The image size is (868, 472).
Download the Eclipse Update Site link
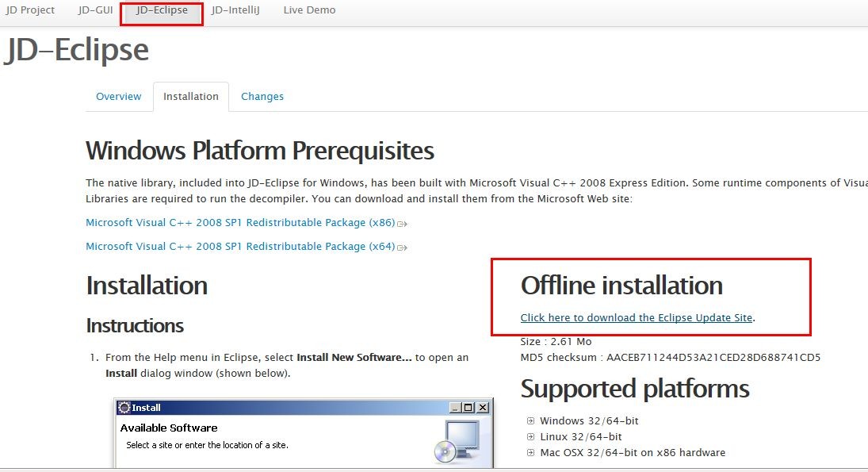[636, 317]
